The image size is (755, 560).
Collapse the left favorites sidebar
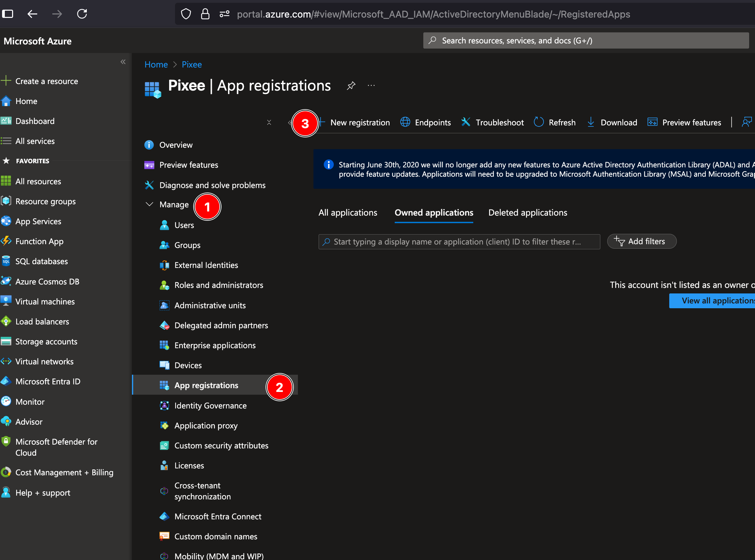coord(123,62)
